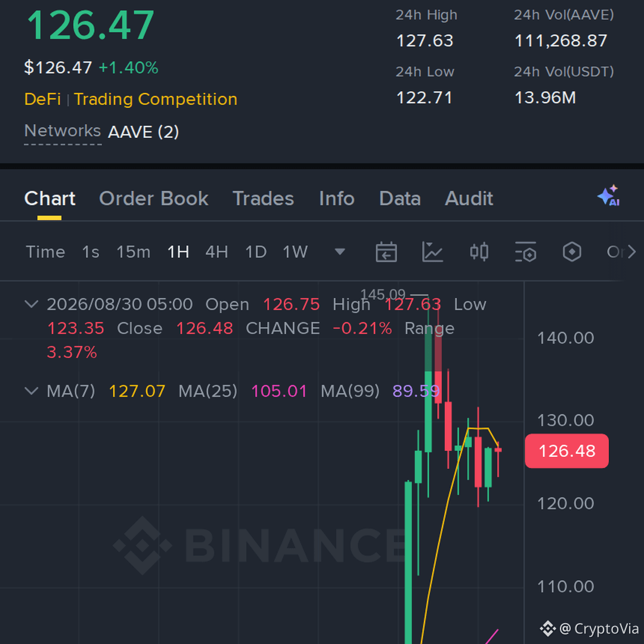Click the MA(7) value 127.07
This screenshot has width=644, height=644.
[x=137, y=391]
